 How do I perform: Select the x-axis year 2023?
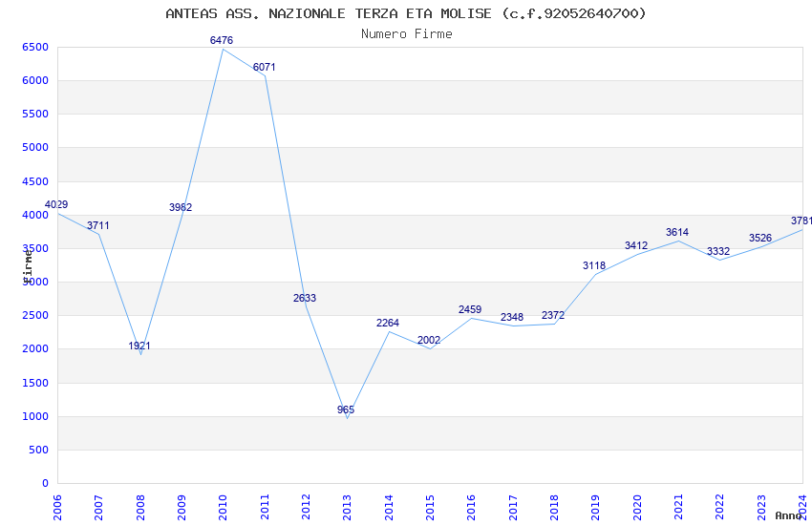761,508
